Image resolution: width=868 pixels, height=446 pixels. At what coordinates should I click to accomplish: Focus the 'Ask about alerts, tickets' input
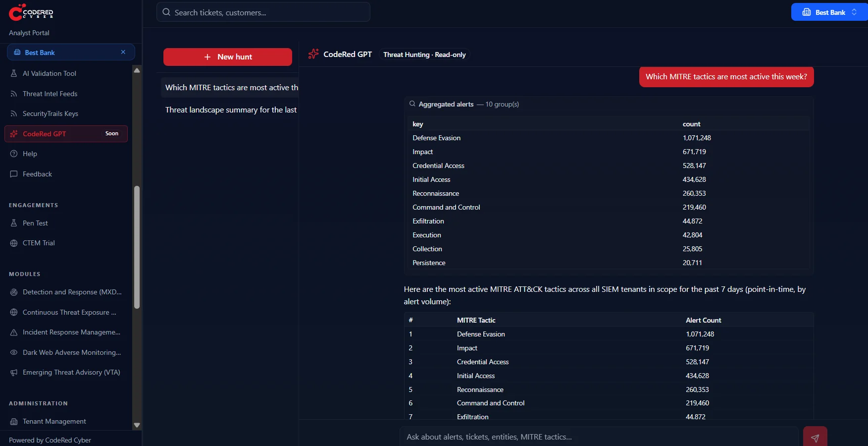click(x=599, y=437)
